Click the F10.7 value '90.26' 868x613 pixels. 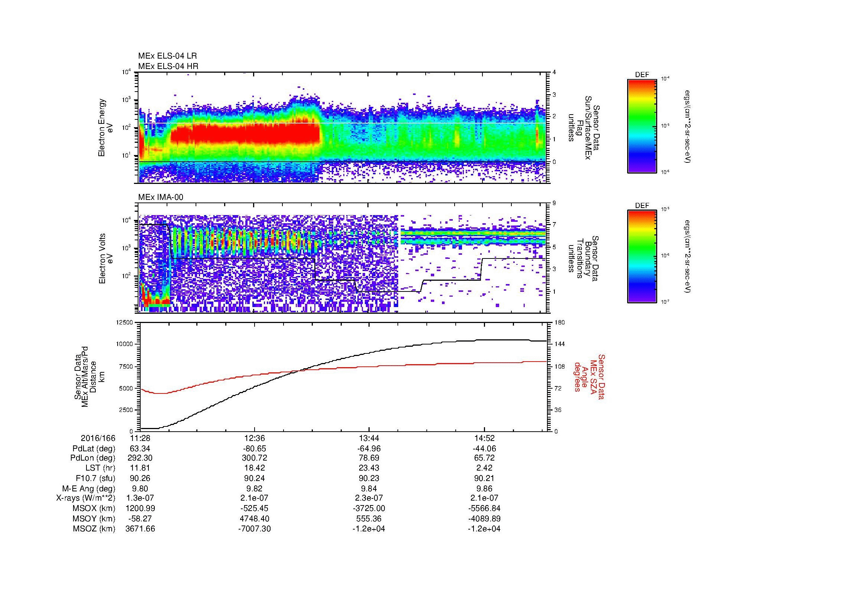(140, 478)
